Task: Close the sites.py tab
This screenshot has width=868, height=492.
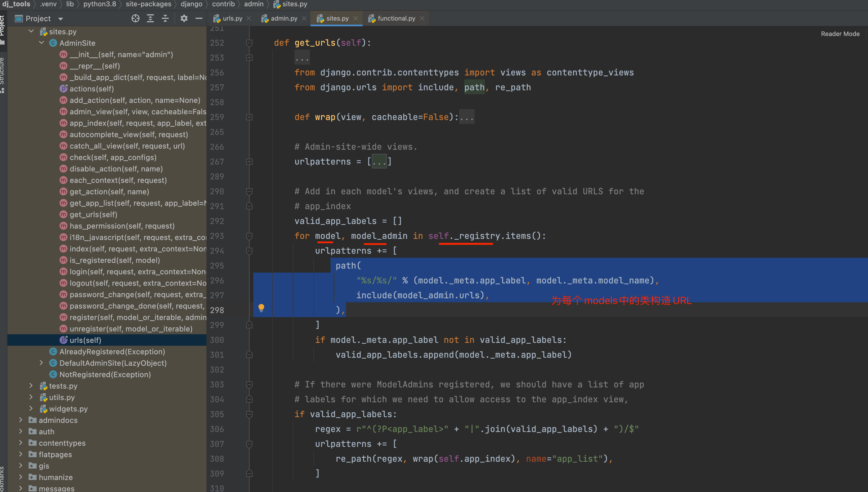Action: pyautogui.click(x=355, y=18)
